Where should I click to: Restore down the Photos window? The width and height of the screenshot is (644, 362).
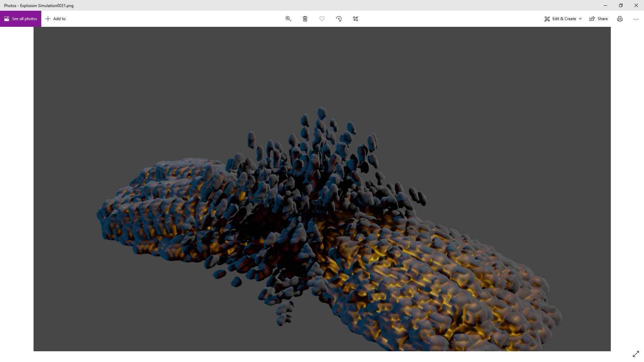click(621, 5)
